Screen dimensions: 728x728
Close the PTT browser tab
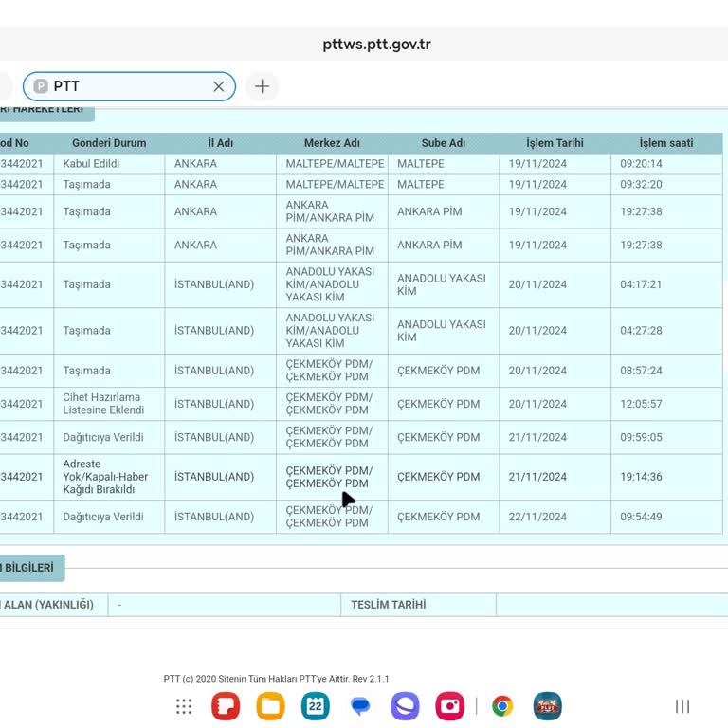click(219, 86)
